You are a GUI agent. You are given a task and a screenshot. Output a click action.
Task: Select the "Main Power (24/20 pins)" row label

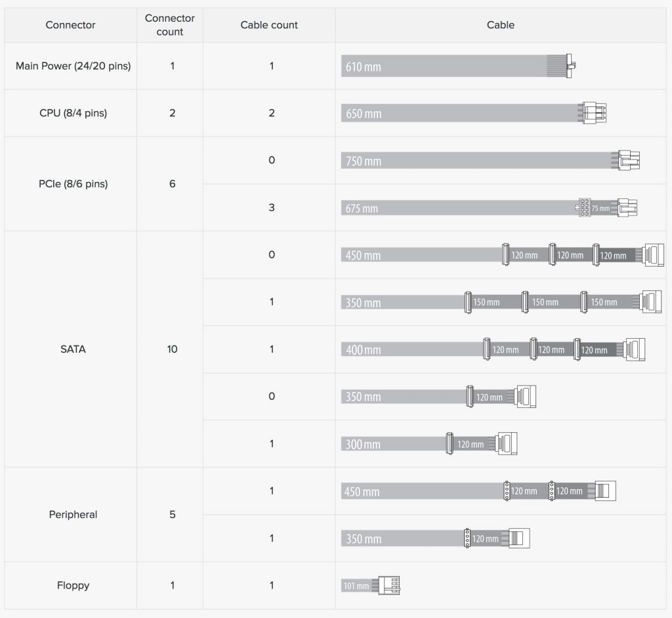73,66
